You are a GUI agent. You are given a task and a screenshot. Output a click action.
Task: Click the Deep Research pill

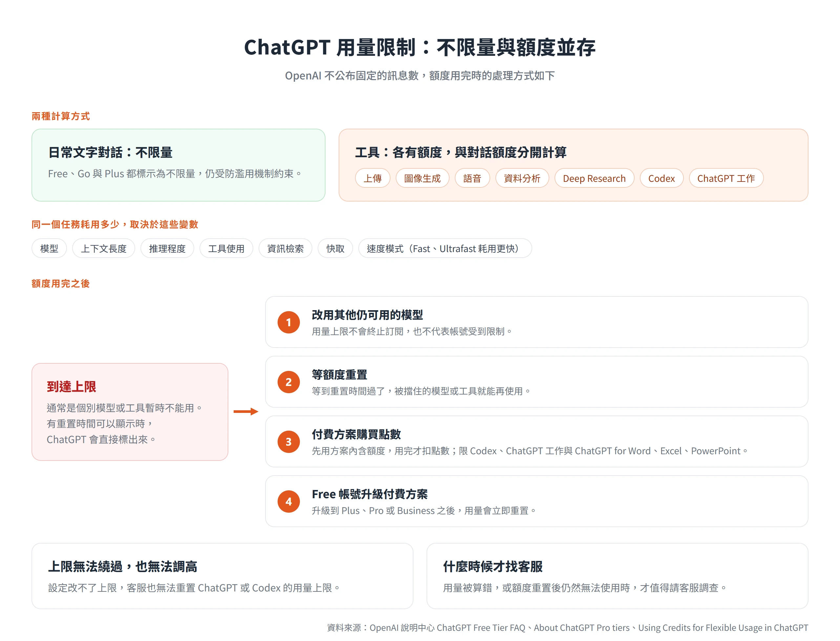point(594,178)
